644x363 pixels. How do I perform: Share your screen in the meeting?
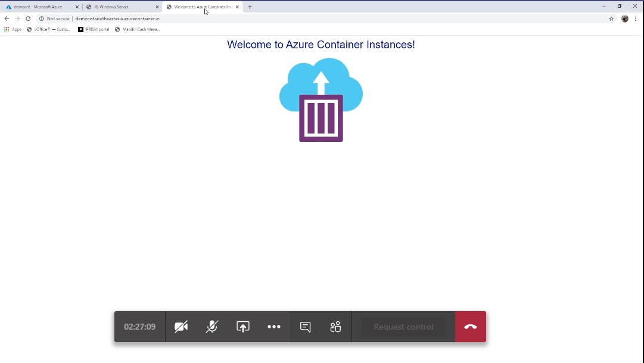242,327
